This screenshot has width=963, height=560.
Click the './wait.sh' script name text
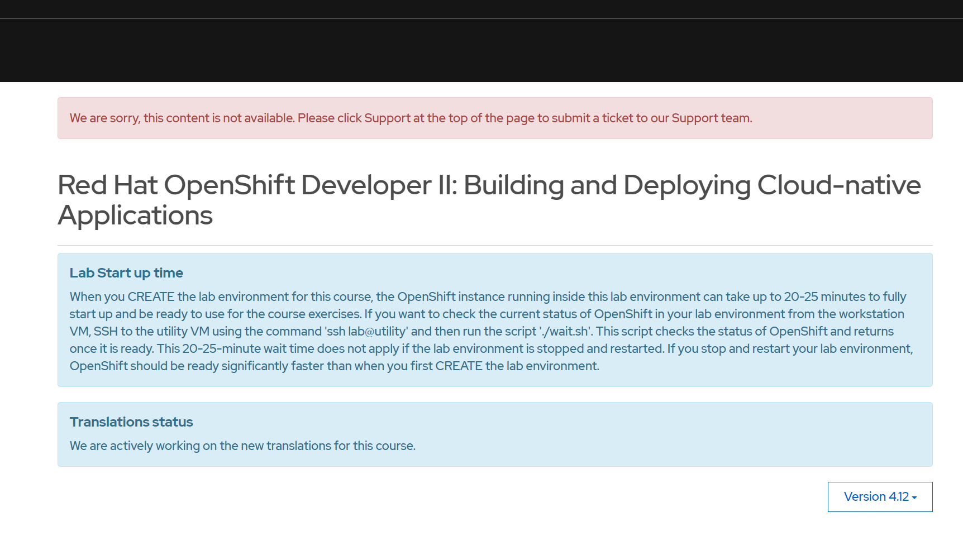564,332
